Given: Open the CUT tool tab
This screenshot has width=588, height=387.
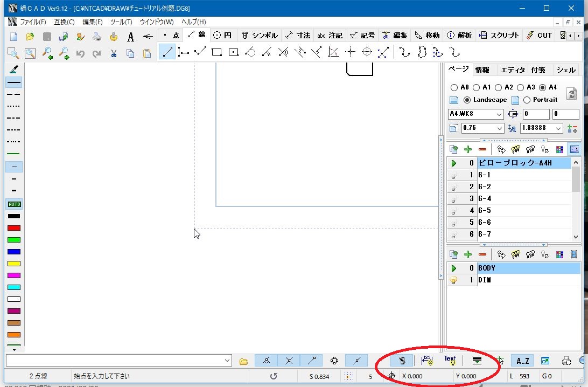Looking at the screenshot, I should point(539,35).
